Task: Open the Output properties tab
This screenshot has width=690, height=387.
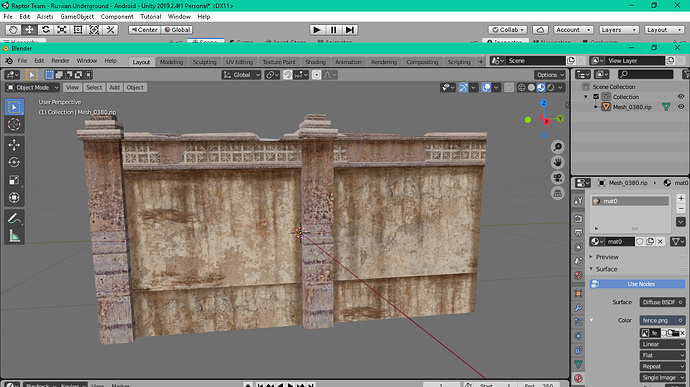Action: click(x=579, y=232)
